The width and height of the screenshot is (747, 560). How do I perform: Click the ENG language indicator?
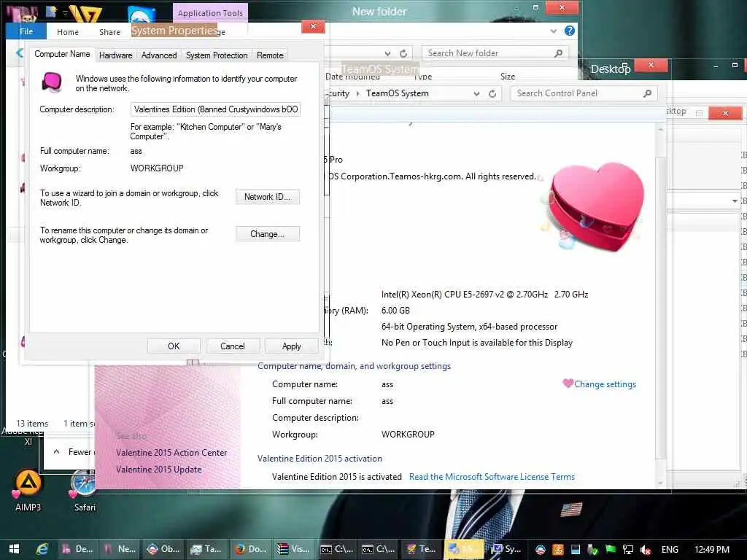pos(670,550)
